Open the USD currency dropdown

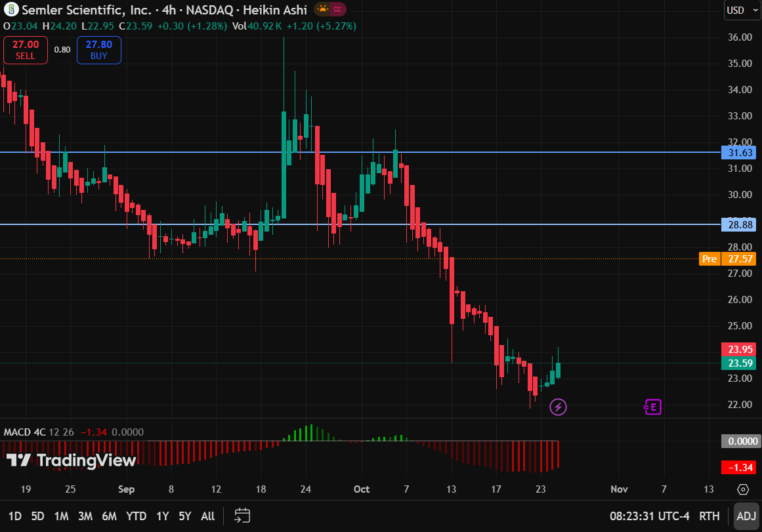pos(742,10)
